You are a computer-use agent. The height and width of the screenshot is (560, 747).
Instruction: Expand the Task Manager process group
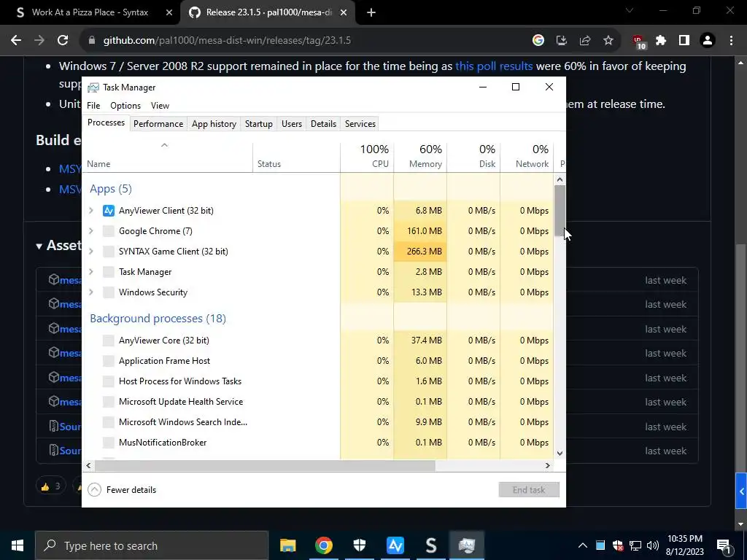(91, 272)
